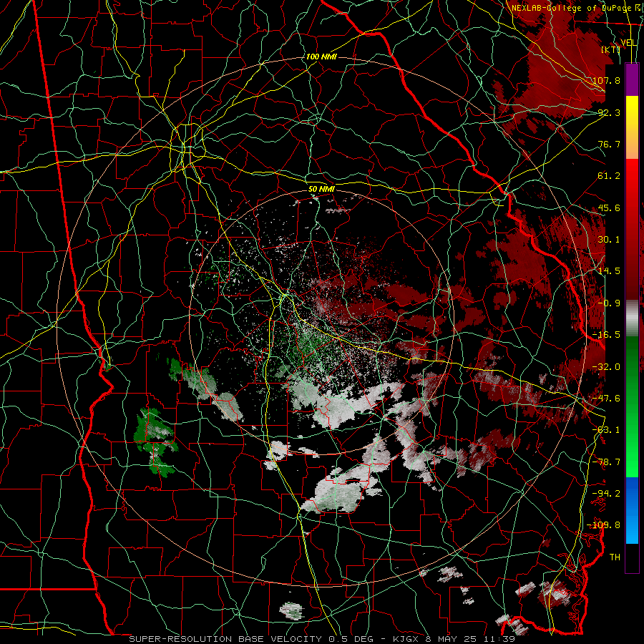Select the 107.8 velocity scale value
644x644 pixels.
607,80
